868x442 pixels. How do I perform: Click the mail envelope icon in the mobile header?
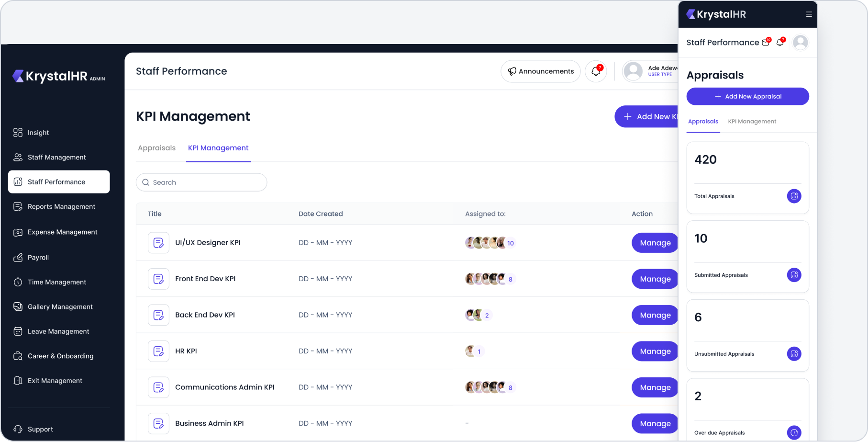[x=766, y=42]
